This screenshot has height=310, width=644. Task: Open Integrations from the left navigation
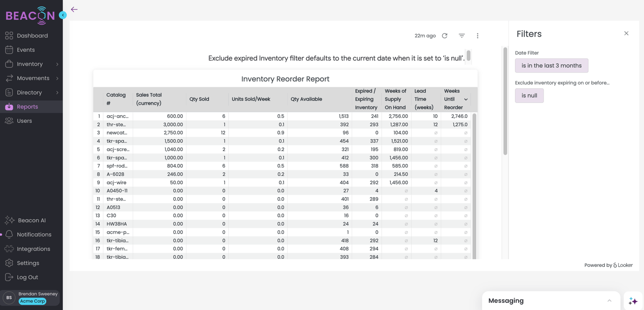click(34, 249)
